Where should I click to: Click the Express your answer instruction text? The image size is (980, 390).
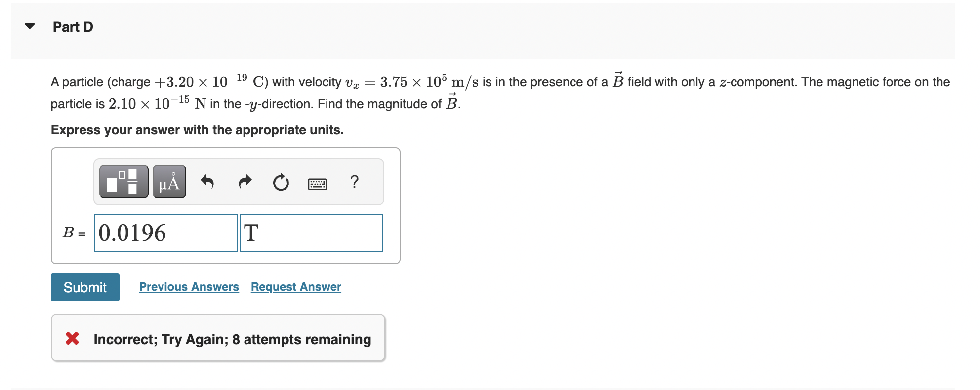(x=197, y=130)
